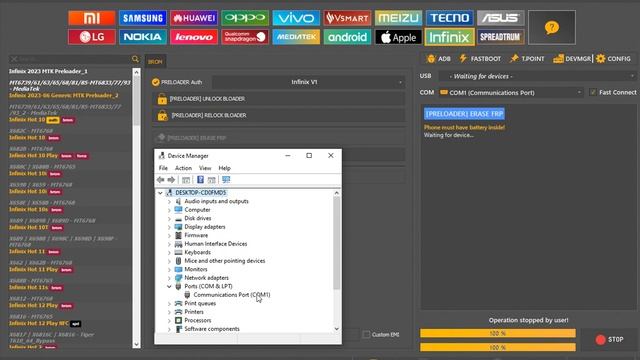Open the FASTBOOT tool

point(480,59)
